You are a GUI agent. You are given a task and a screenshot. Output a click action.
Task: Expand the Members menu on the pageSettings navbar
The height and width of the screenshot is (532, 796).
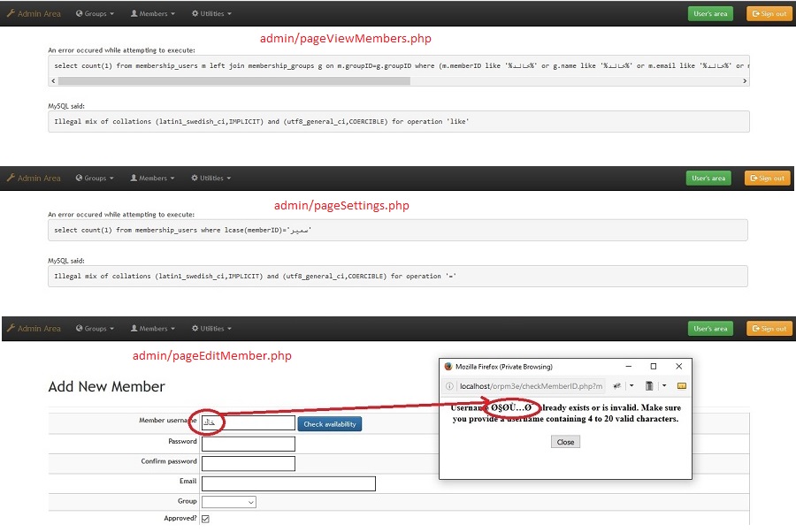click(x=152, y=178)
